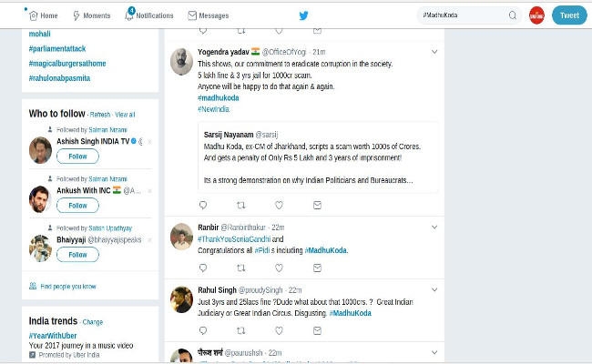Screen dimensions: 592x364
Task: Reply to Ranbir's tweet
Action: click(x=202, y=268)
